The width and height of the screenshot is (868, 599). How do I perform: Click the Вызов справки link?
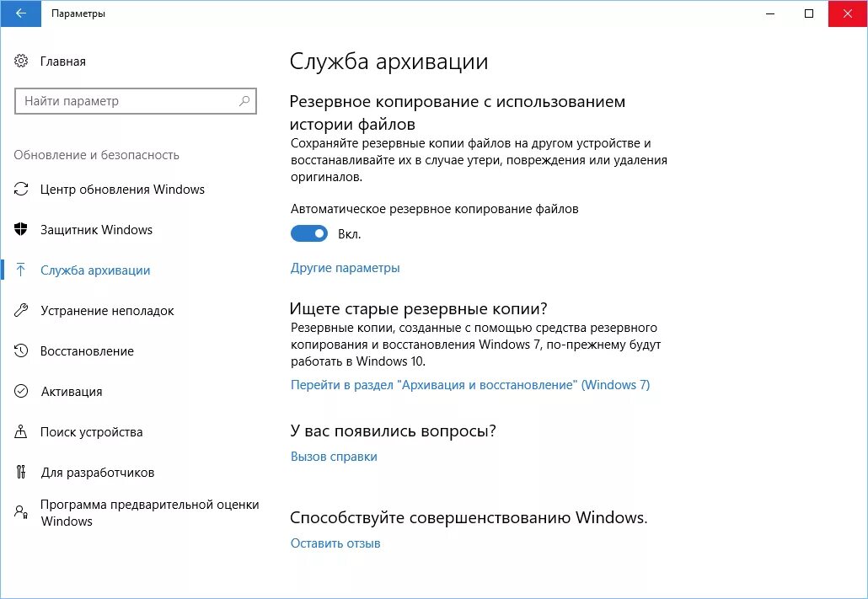coord(334,457)
